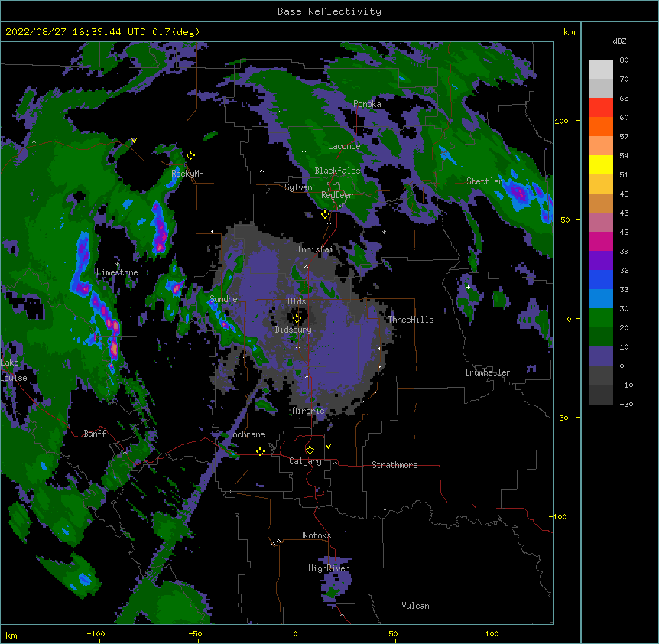Select the brown-orange 45-48 dBZ legend swatch
The height and width of the screenshot is (644, 659).
pos(601,203)
